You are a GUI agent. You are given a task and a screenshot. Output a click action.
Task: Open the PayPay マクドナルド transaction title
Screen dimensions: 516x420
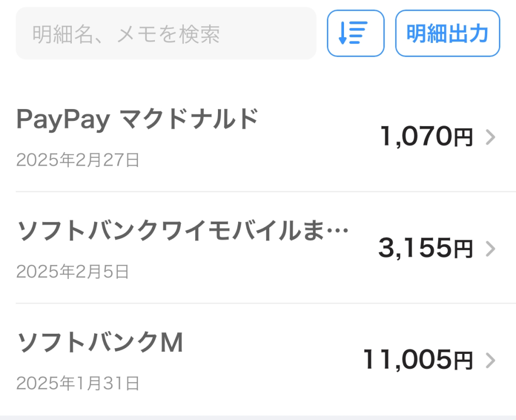tap(137, 120)
